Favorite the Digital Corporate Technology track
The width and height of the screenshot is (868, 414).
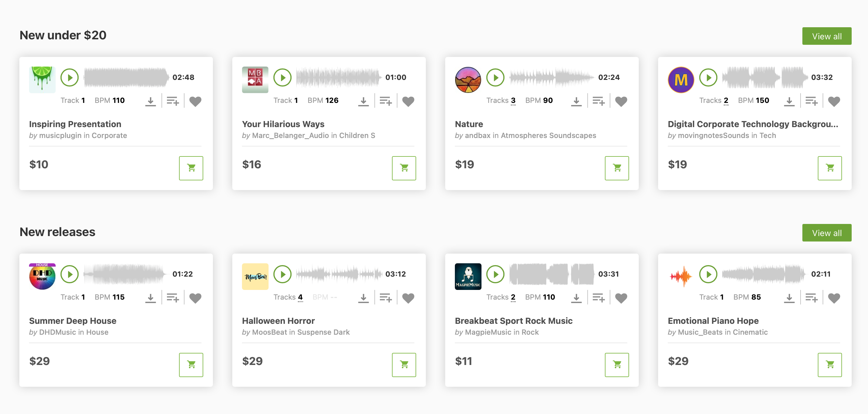point(834,101)
